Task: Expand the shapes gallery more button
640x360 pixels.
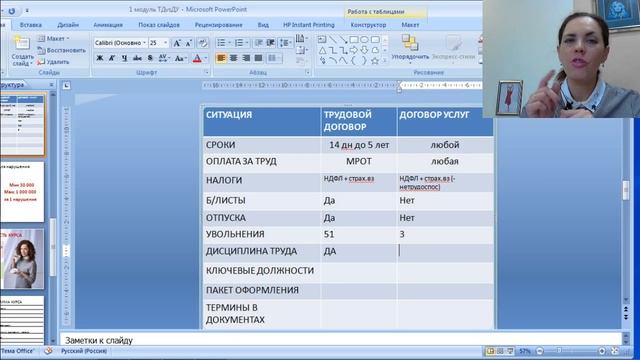Action: click(384, 61)
